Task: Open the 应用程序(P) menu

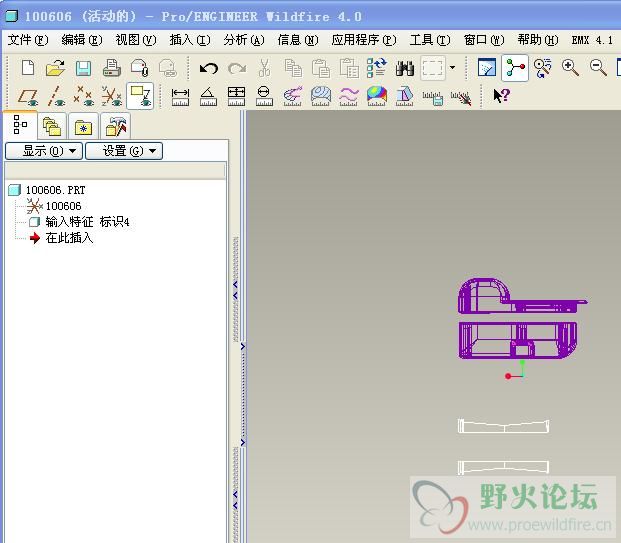Action: [364, 40]
